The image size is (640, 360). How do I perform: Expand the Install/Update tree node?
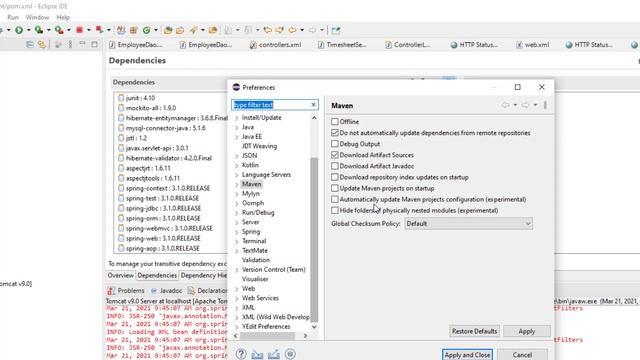237,118
